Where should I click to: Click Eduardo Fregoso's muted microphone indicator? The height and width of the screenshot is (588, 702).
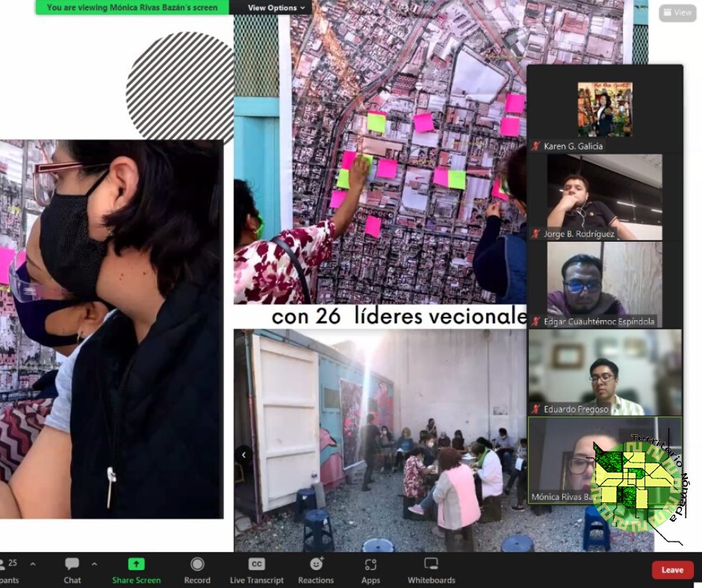535,409
